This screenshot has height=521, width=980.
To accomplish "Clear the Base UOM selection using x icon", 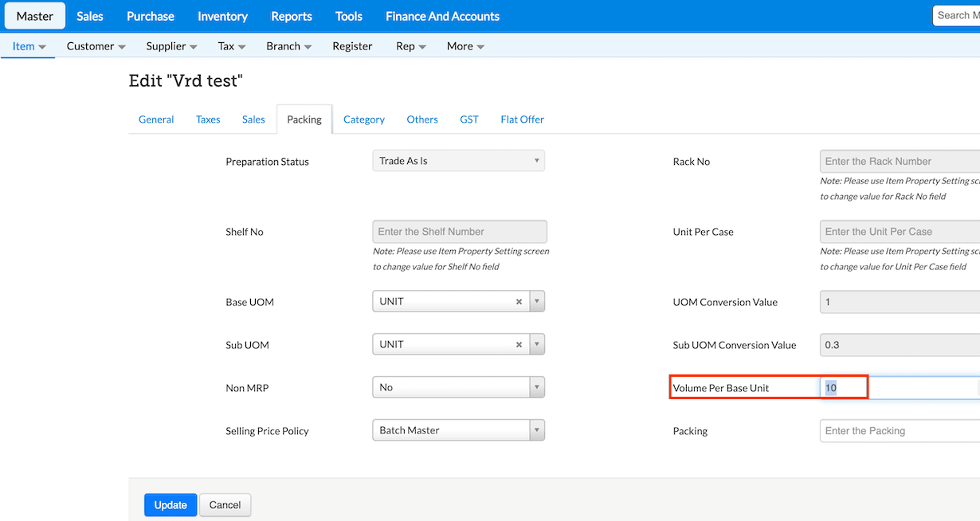I will click(x=519, y=302).
